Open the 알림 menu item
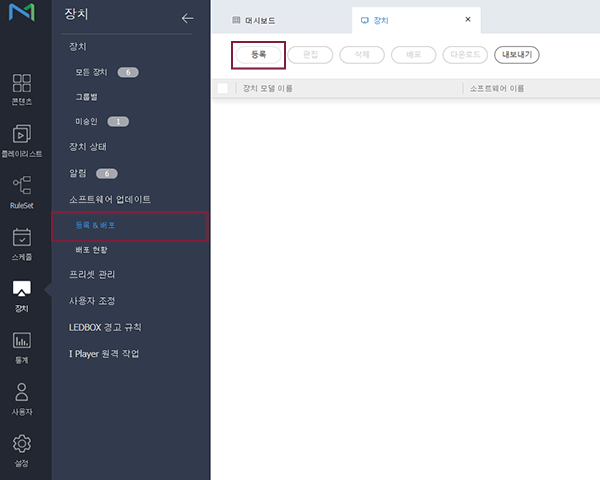This screenshot has width=600, height=480. tap(78, 173)
